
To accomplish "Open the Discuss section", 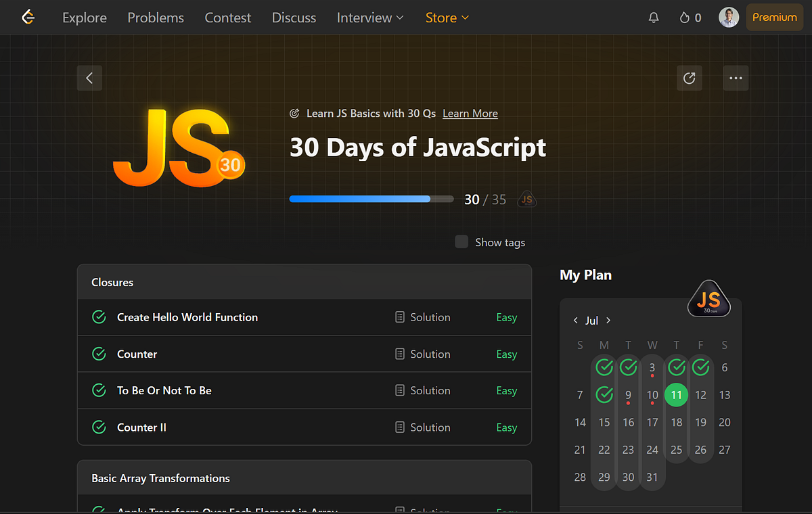I will coord(294,18).
